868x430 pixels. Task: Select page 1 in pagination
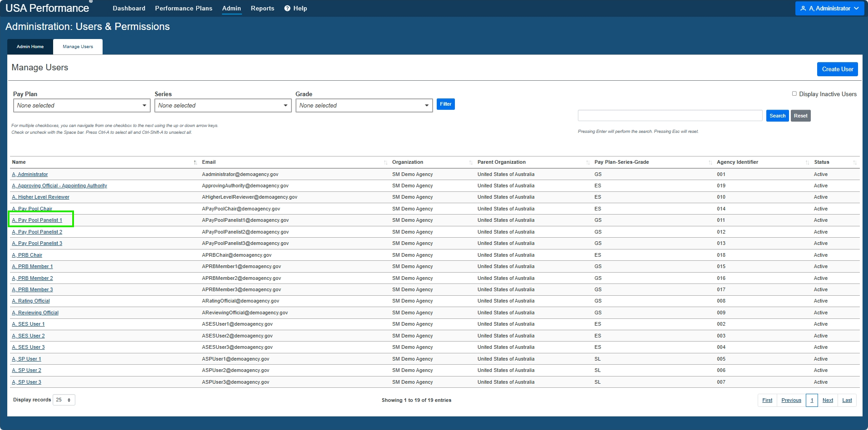click(812, 400)
